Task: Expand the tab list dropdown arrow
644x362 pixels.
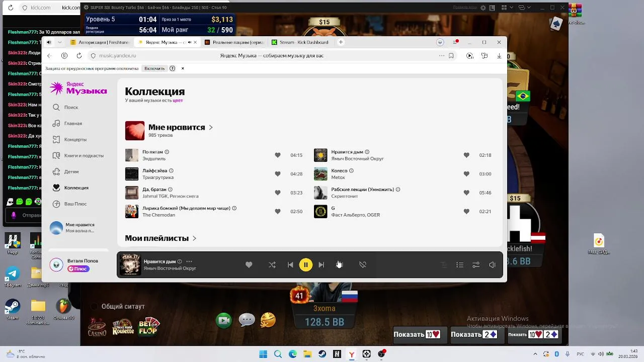Action: [60, 42]
